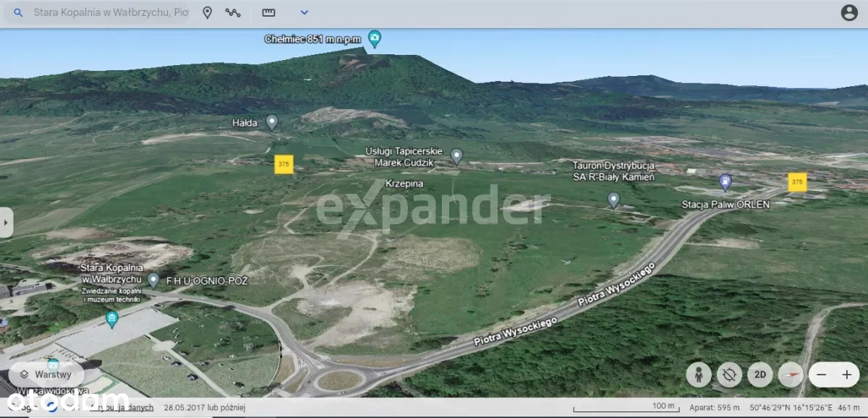Open the ruler measure tool
The height and width of the screenshot is (418, 868).
pos(269,13)
